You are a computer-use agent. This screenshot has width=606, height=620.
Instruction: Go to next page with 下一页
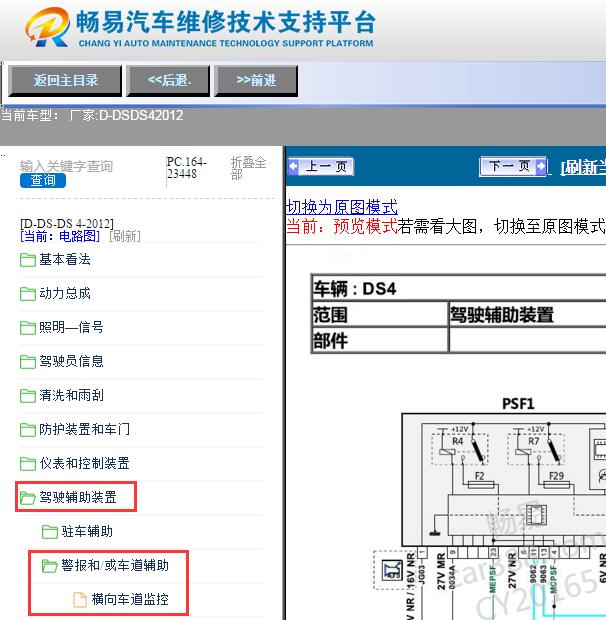pos(513,166)
